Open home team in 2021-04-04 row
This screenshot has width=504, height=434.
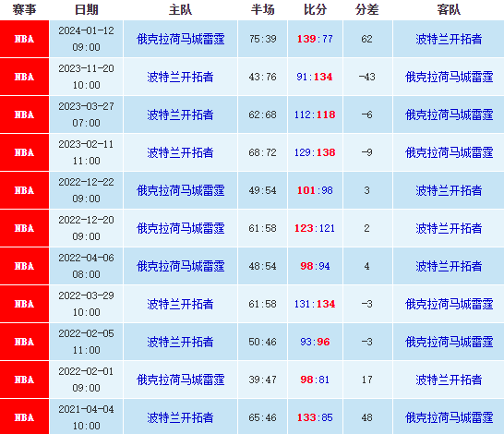[180, 417]
